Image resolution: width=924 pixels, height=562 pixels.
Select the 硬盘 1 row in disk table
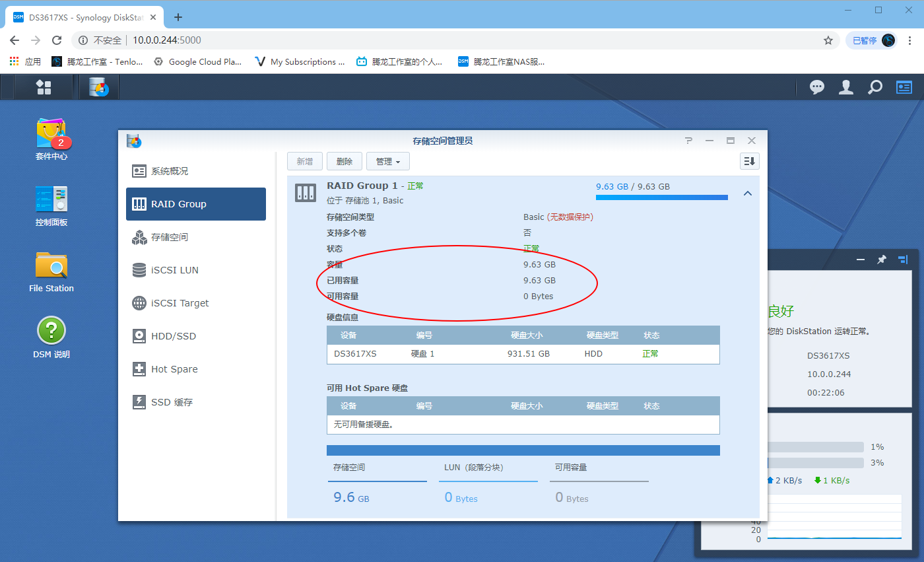(523, 354)
